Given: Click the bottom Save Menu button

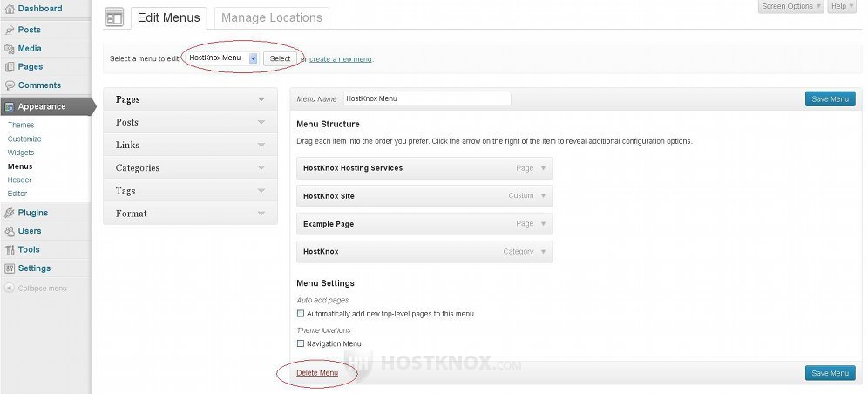Looking at the screenshot, I should [x=830, y=373].
